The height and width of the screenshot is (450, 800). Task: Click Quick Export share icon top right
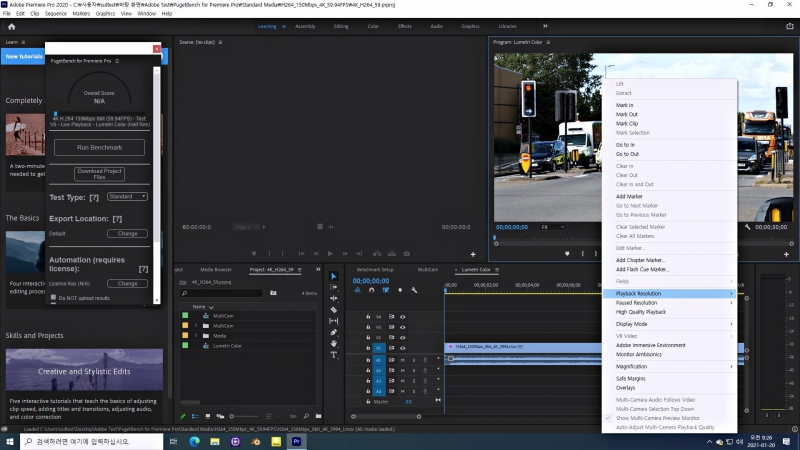(790, 26)
